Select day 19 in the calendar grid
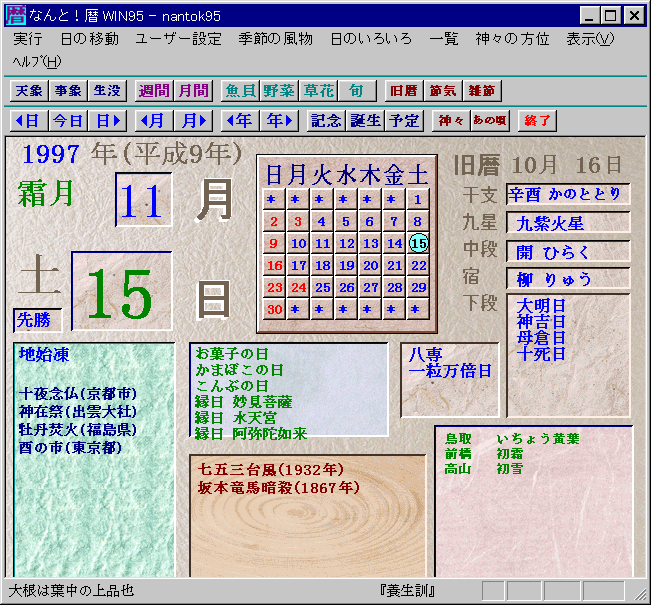 [x=346, y=265]
